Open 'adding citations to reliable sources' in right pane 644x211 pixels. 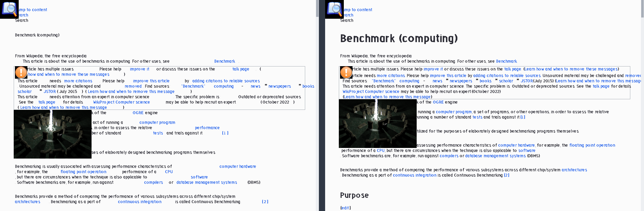pyautogui.click(x=507, y=76)
